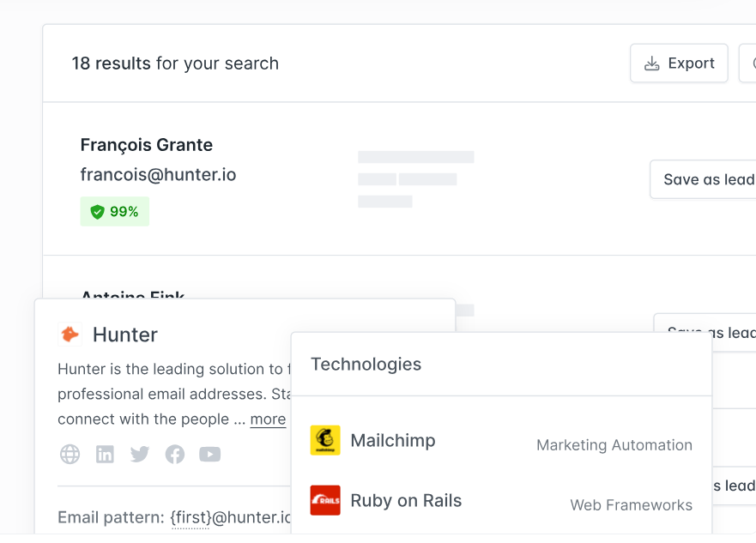Open Hunter's LinkedIn profile icon

pyautogui.click(x=105, y=455)
